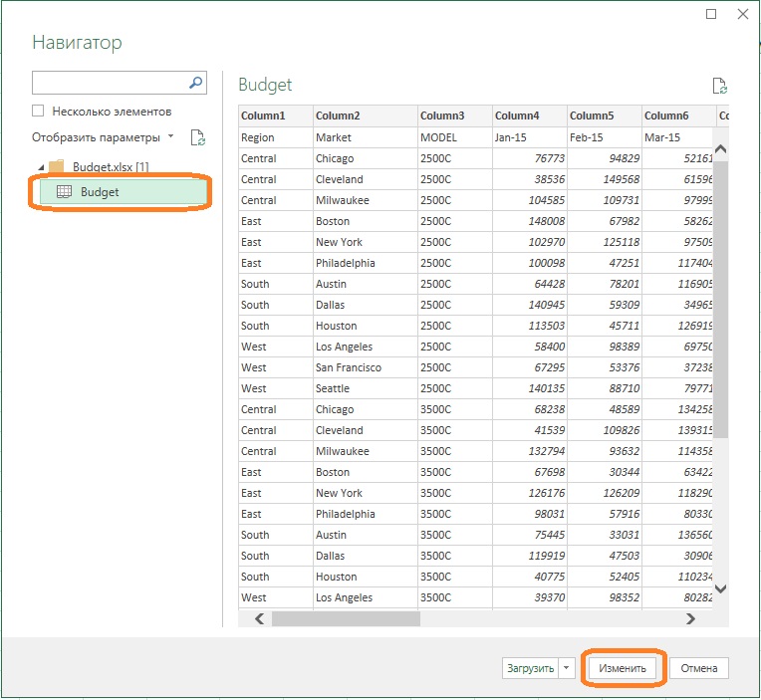
Task: Click the Column3 header
Action: click(x=455, y=116)
